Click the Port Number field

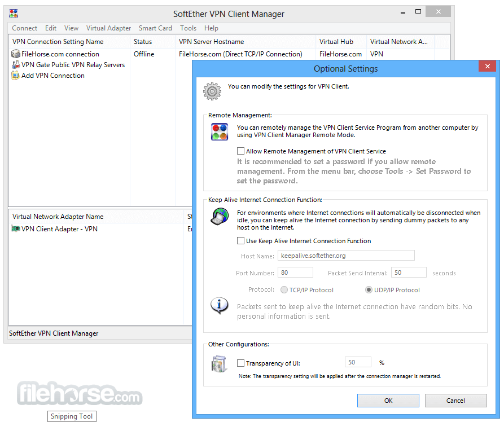click(295, 272)
